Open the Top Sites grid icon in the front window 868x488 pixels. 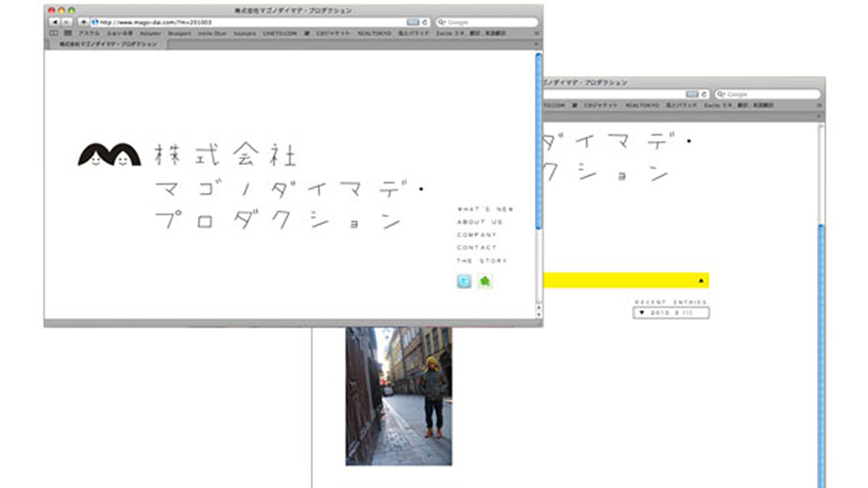click(x=68, y=33)
